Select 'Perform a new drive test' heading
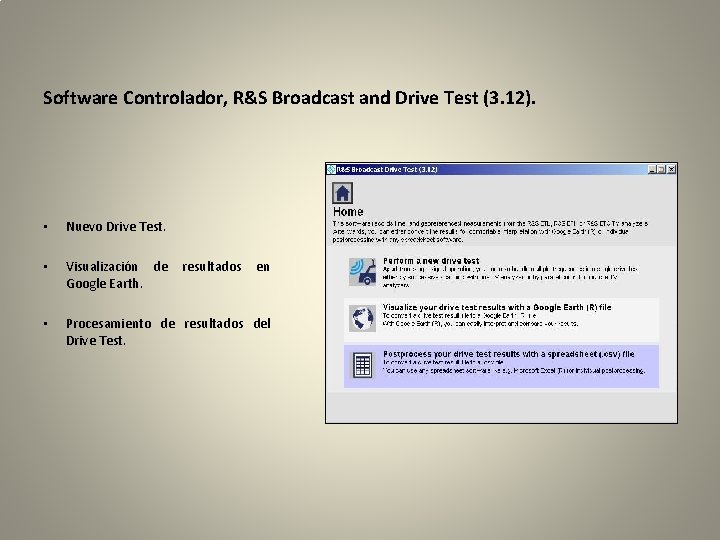720x540 pixels. (431, 261)
